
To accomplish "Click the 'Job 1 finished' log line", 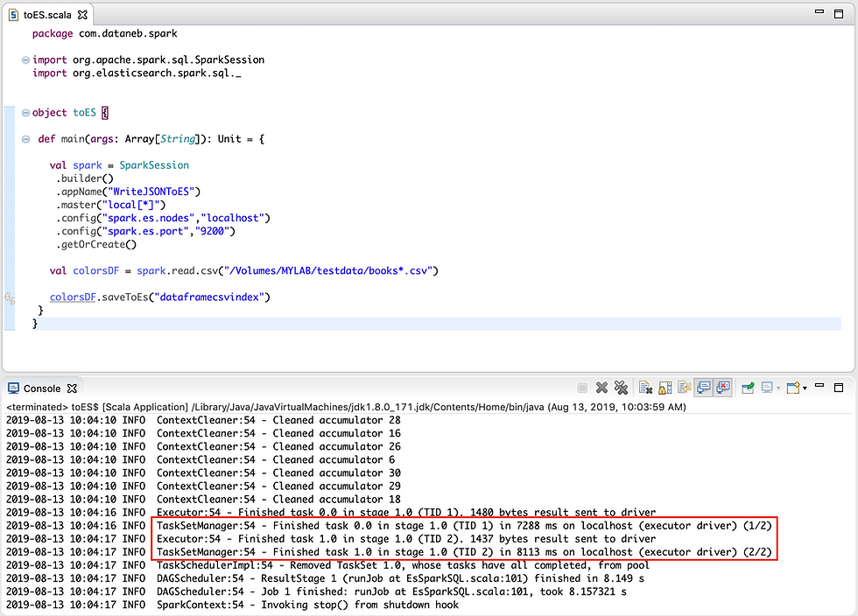I will coord(316,591).
